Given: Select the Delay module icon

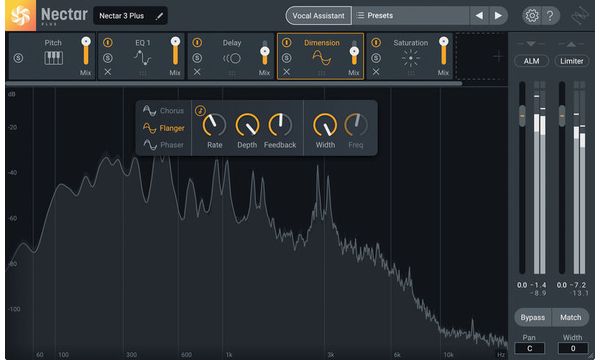Looking at the screenshot, I should pyautogui.click(x=232, y=59).
